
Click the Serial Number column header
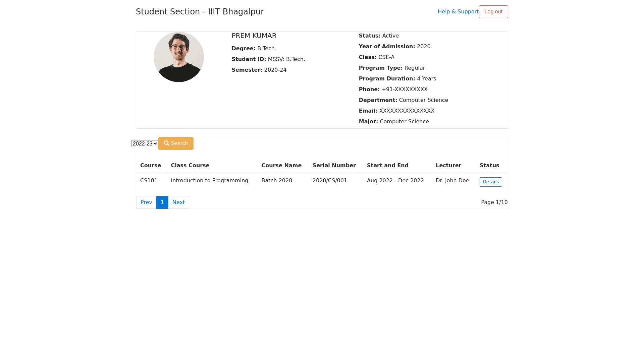click(334, 166)
